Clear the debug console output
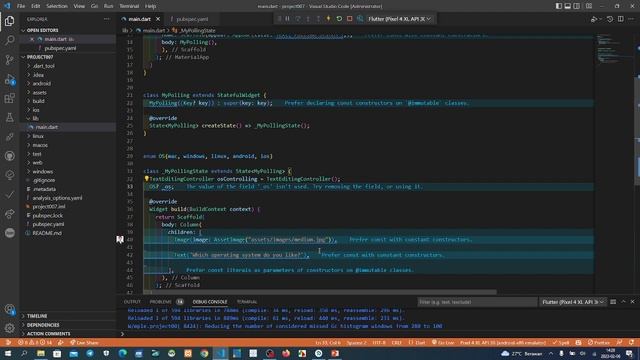The width and height of the screenshot is (640, 360). click(613, 302)
